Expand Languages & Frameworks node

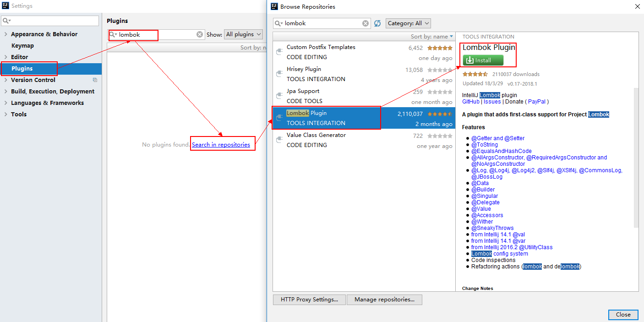[5, 103]
